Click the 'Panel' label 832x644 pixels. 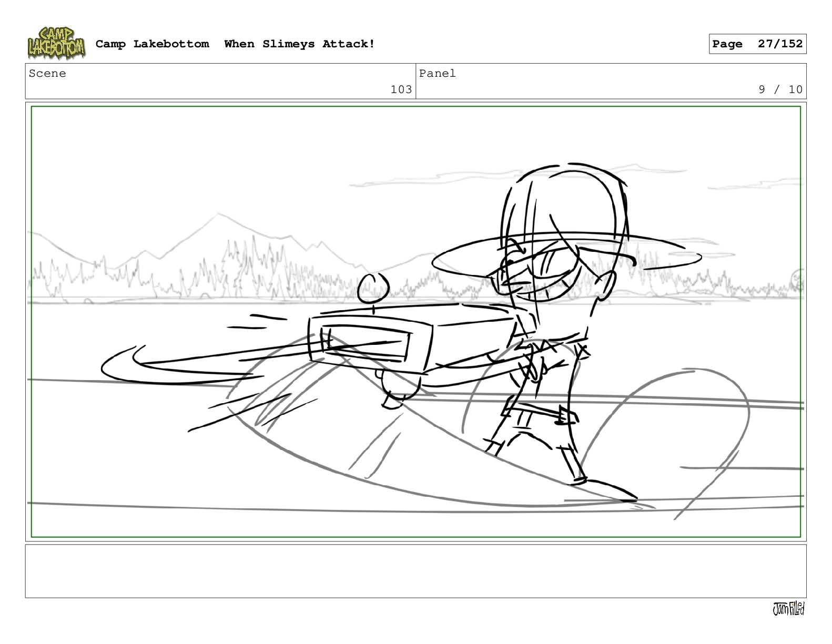tap(437, 74)
